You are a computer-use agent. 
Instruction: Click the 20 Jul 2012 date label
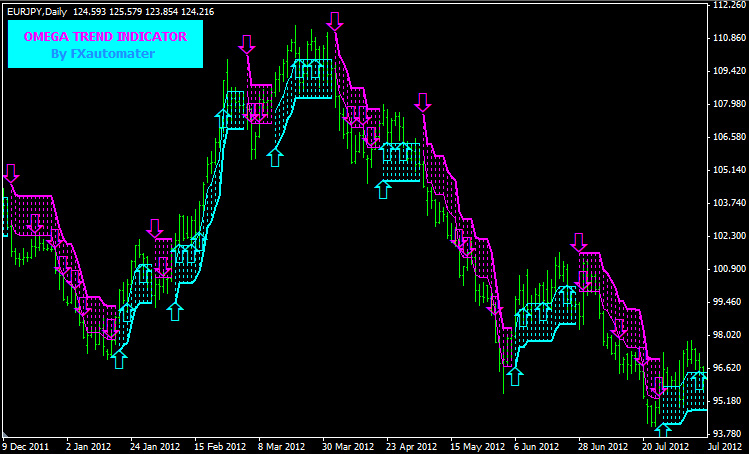[x=667, y=447]
